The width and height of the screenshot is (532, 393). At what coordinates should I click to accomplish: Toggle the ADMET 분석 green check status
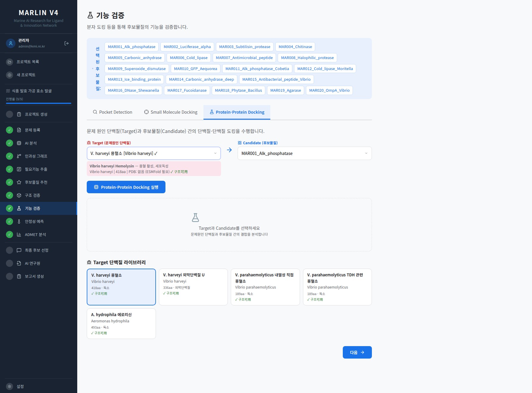tap(10, 234)
